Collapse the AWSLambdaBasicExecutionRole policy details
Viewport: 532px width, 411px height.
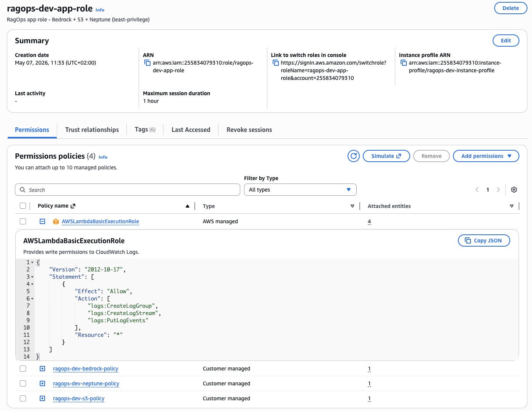42,221
